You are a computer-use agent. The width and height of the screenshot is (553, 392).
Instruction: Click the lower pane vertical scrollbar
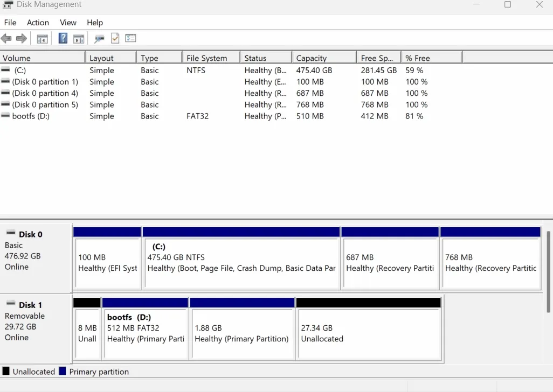[548, 271]
